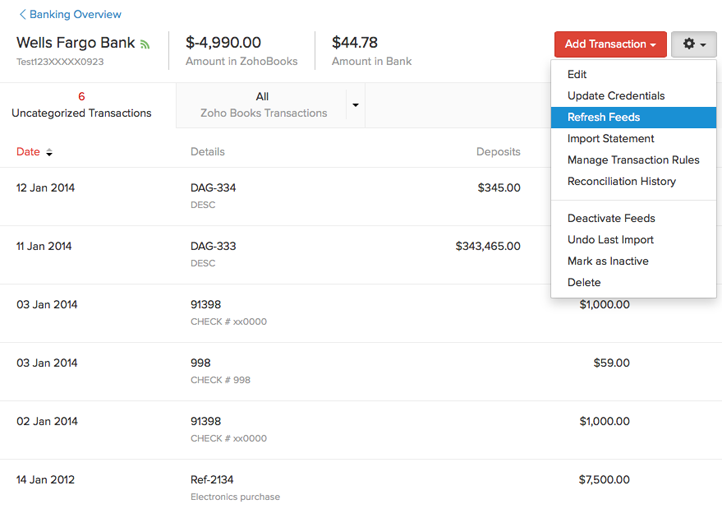Select Refresh Feeds in the menu
723x508 pixels.
click(603, 118)
